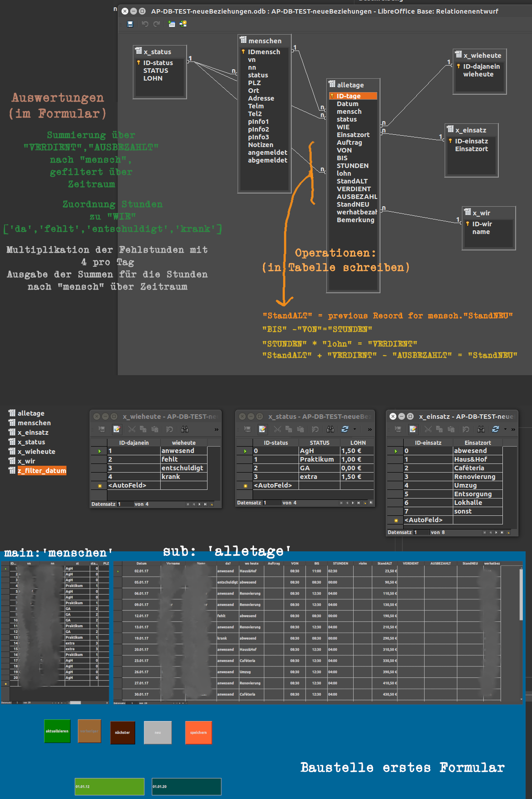Click the cut icon in x_einsatz window

pyautogui.click(x=428, y=429)
